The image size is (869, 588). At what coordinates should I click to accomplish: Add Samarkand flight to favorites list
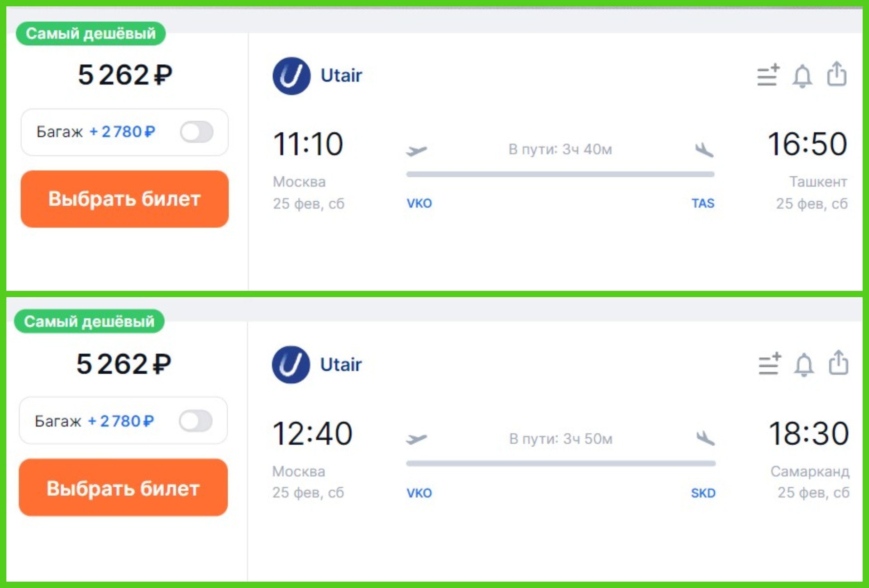click(x=769, y=364)
